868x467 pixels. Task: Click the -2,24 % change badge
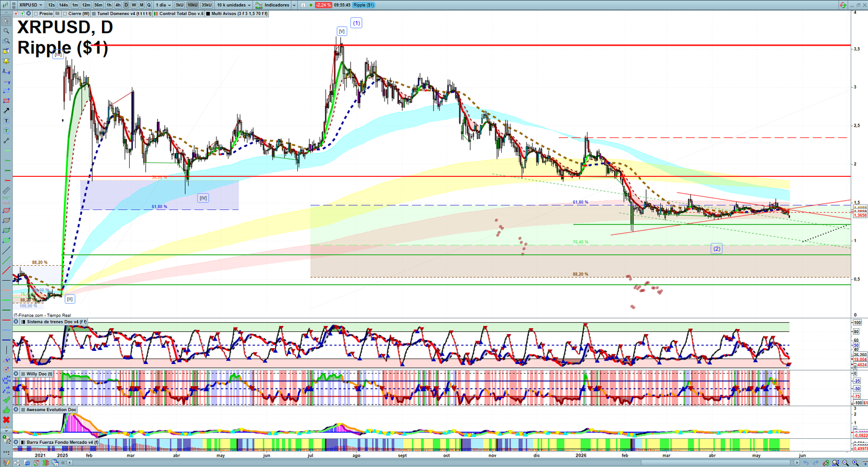(x=323, y=5)
